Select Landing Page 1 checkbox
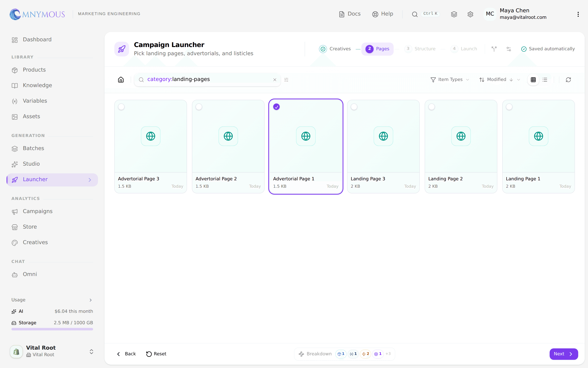Viewport: 588px width, 368px height. pos(509,107)
